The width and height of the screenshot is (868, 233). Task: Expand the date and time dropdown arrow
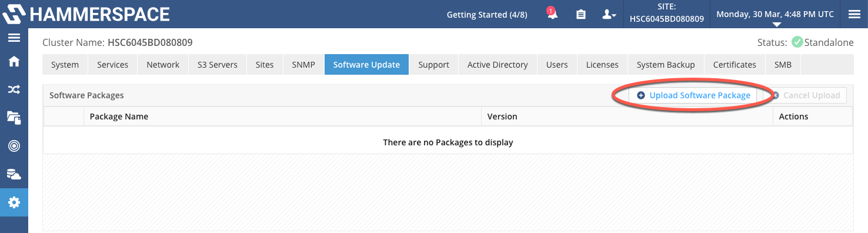pyautogui.click(x=776, y=25)
